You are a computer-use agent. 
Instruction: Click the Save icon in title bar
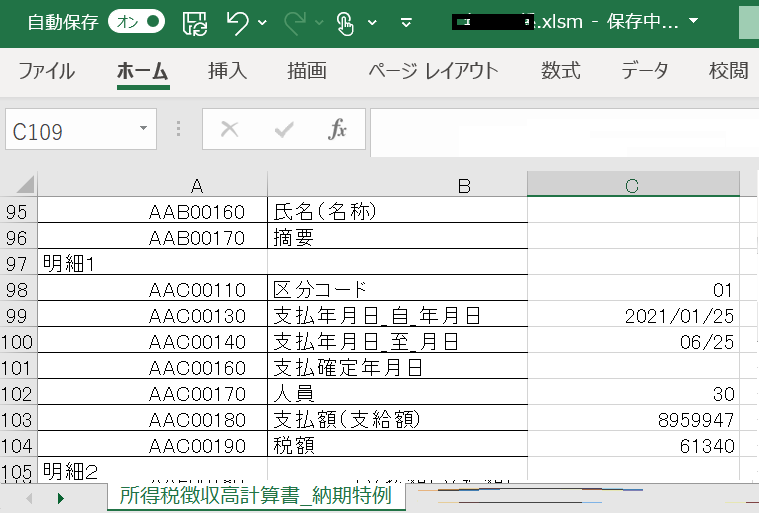coord(195,23)
